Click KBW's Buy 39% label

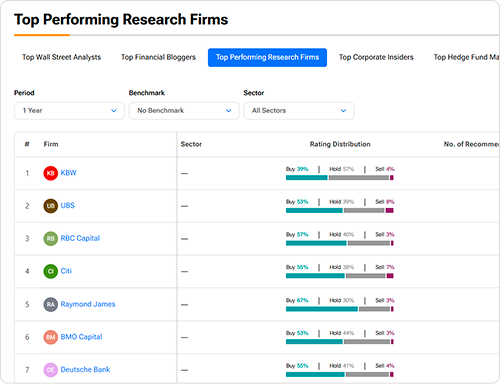297,169
